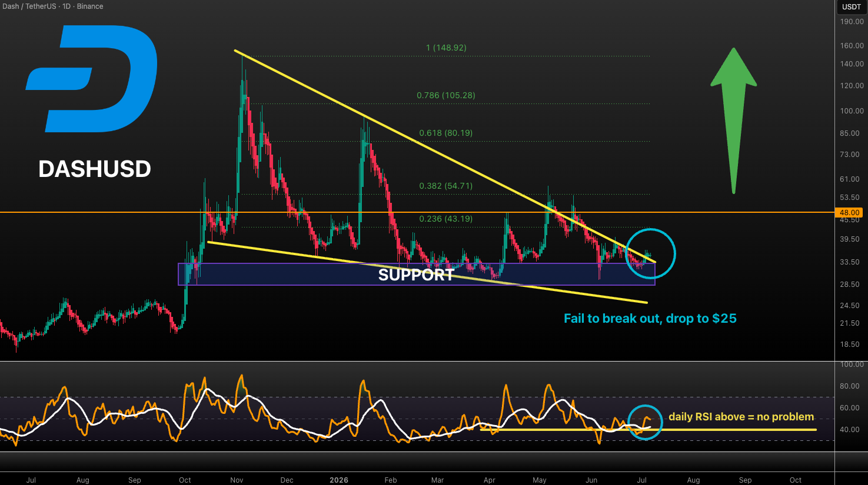Click 120.00 on the price scale
This screenshot has width=868, height=485.
tap(852, 86)
